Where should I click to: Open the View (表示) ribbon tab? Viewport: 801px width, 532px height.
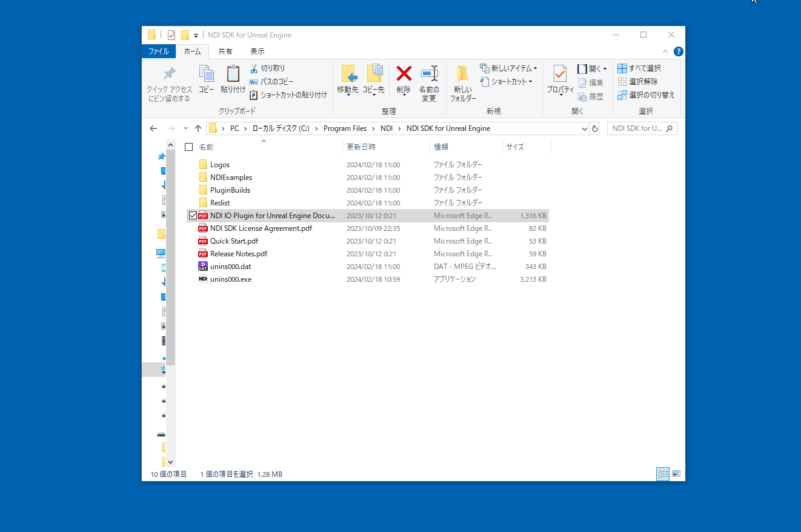(x=258, y=52)
